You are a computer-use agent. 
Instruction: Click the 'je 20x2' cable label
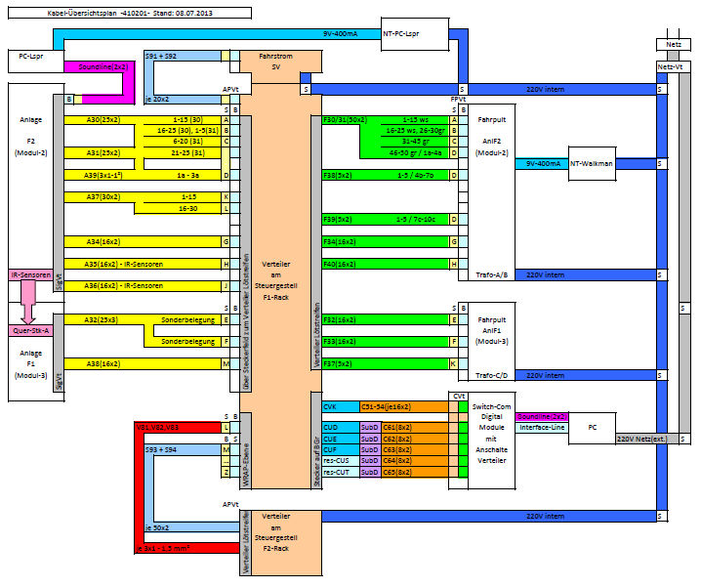(183, 100)
